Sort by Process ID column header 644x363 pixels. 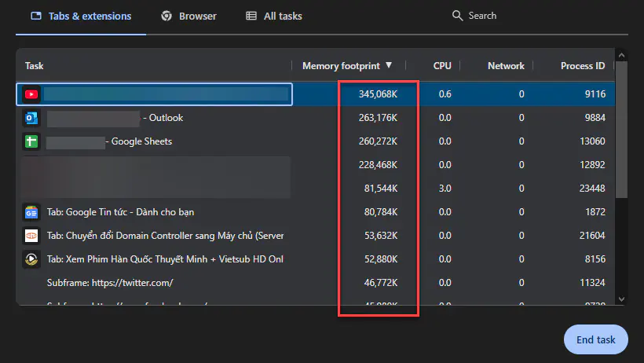coord(582,66)
